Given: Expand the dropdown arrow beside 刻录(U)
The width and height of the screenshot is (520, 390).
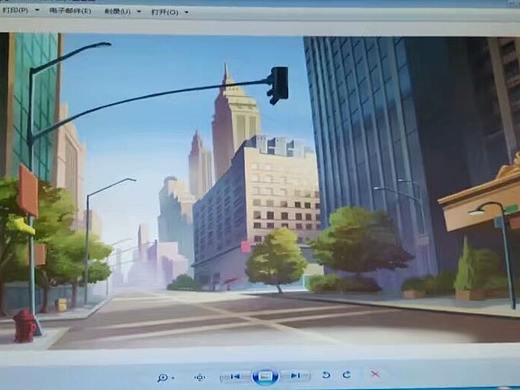Looking at the screenshot, I should (x=139, y=12).
